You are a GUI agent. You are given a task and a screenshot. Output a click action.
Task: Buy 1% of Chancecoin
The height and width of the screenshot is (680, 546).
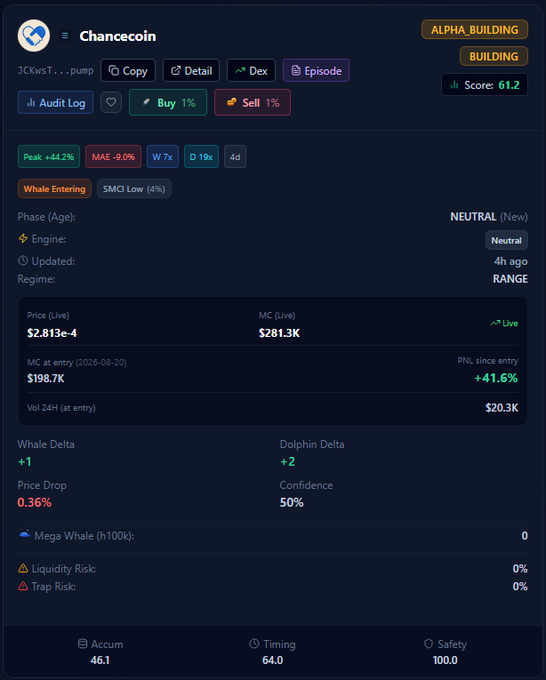[168, 103]
